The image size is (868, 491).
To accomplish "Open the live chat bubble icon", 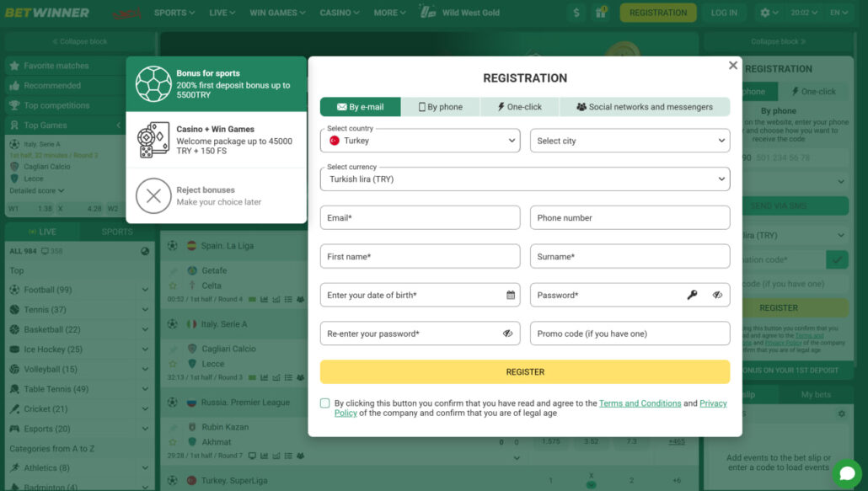I will point(847,473).
